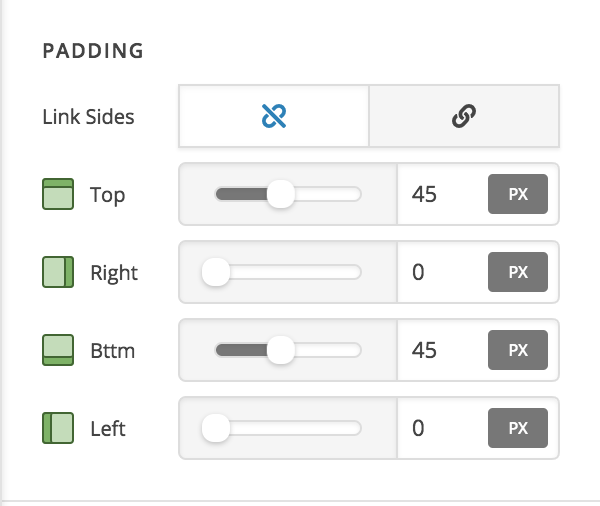Viewport: 600px width, 506px height.
Task: Focus the Bttm padding value field
Action: [440, 351]
